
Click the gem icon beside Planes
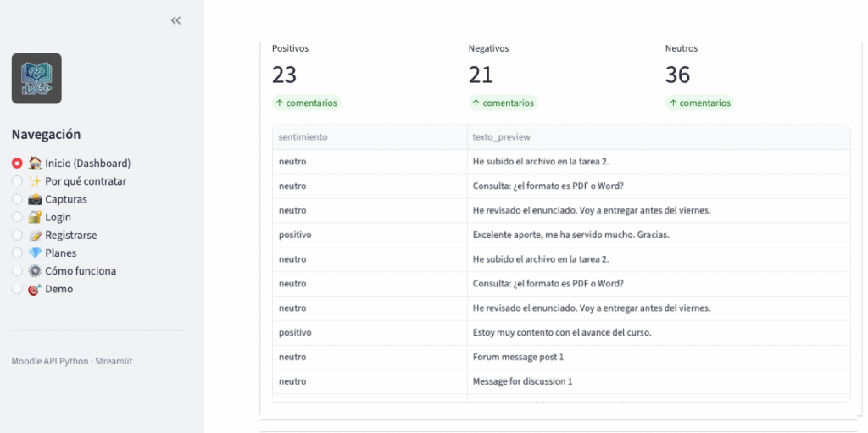click(x=35, y=253)
